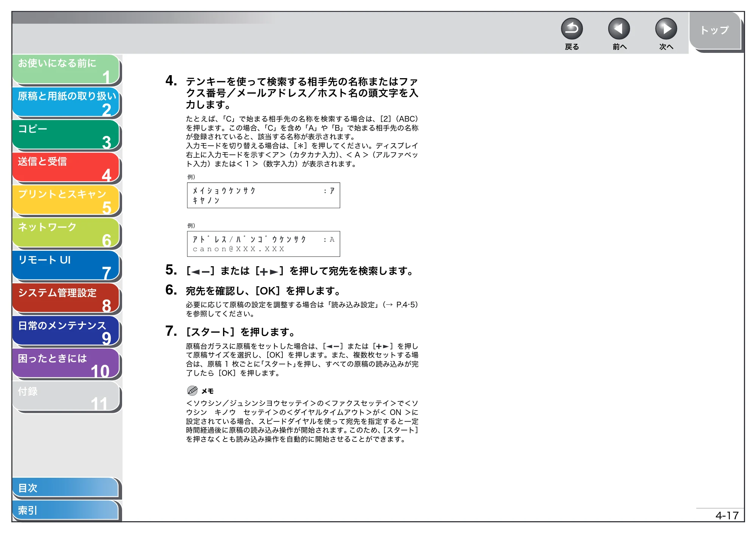Click the メイショウケンサク display example box
756x534 pixels.
tap(263, 195)
